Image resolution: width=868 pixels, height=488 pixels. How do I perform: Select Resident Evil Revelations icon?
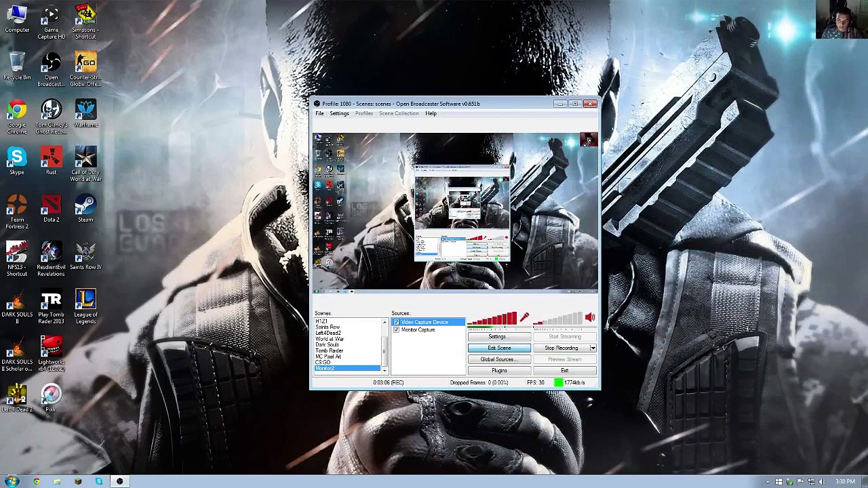click(51, 259)
